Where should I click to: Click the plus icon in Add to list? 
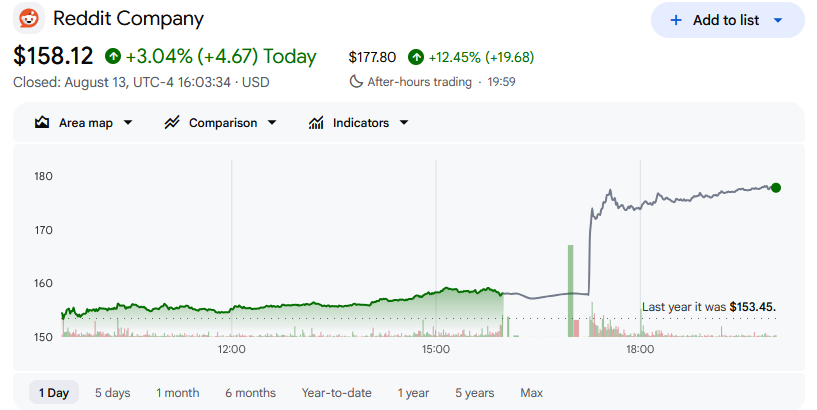pyautogui.click(x=676, y=20)
